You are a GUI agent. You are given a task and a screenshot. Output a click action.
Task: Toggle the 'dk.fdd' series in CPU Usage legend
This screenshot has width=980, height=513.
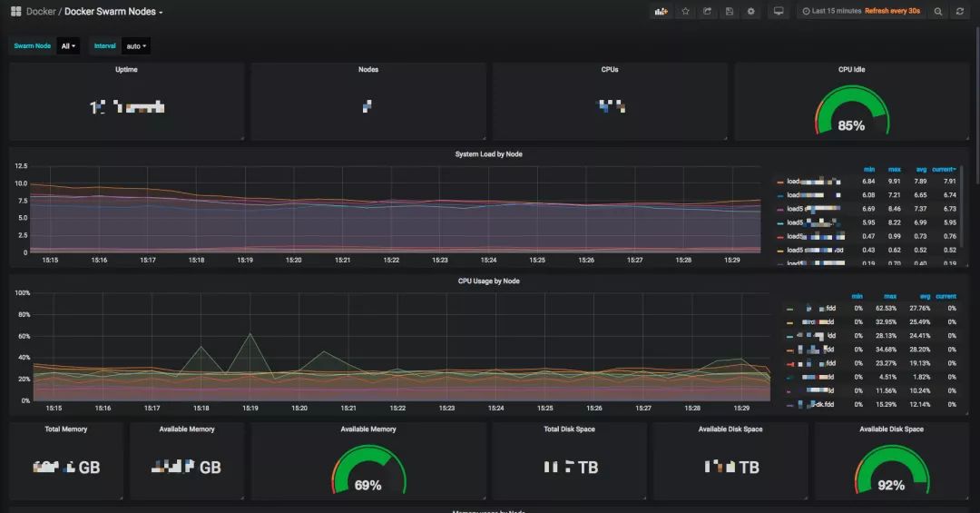pos(811,405)
